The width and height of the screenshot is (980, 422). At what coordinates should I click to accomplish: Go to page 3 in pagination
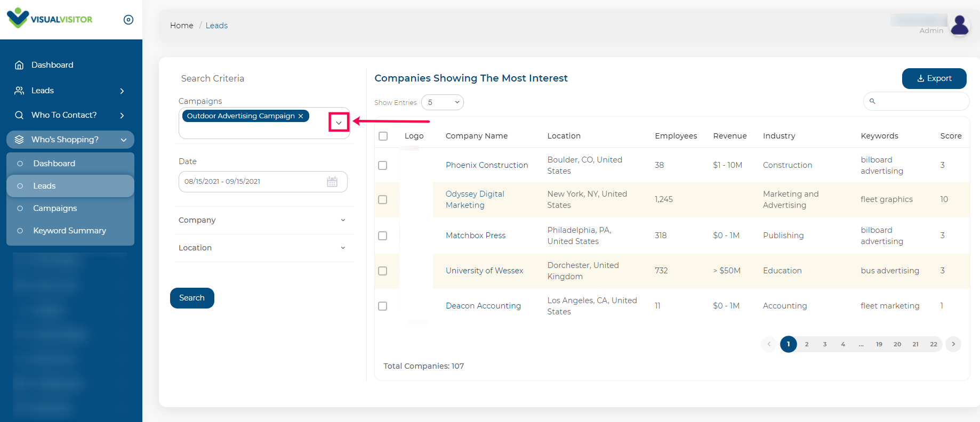tap(825, 344)
